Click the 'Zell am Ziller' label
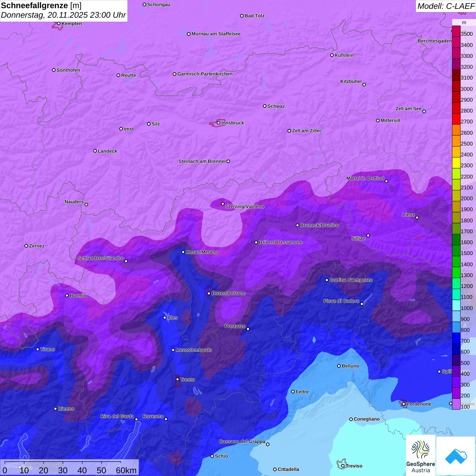The image size is (476, 476). point(306,131)
